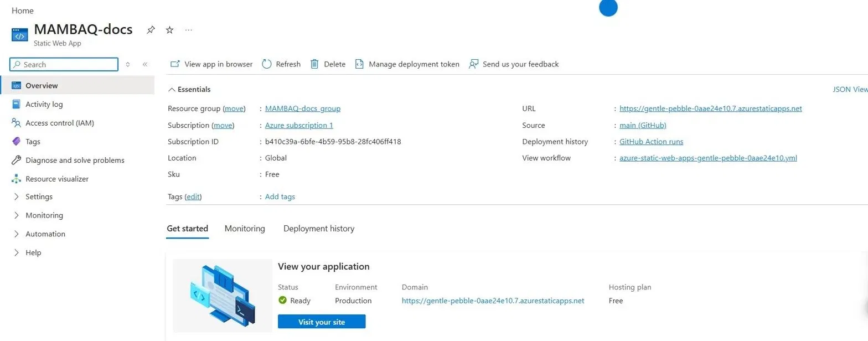
Task: Click move link next to Subscription
Action: click(223, 125)
